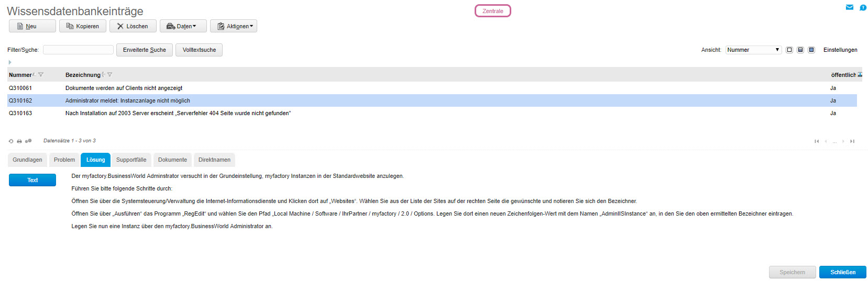The image size is (868, 281).
Task: Open the Supportfälle tab
Action: pos(131,160)
